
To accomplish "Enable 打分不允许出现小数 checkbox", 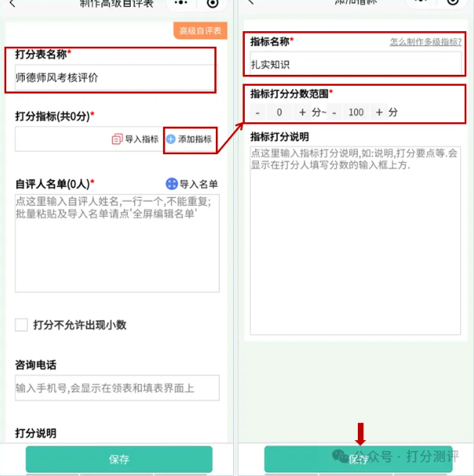I will pos(21,325).
